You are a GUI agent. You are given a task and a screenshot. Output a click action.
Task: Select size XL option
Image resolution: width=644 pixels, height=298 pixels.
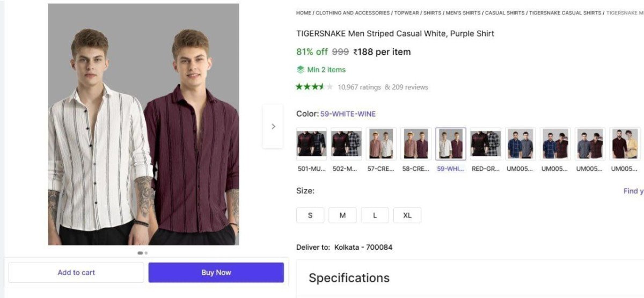407,215
